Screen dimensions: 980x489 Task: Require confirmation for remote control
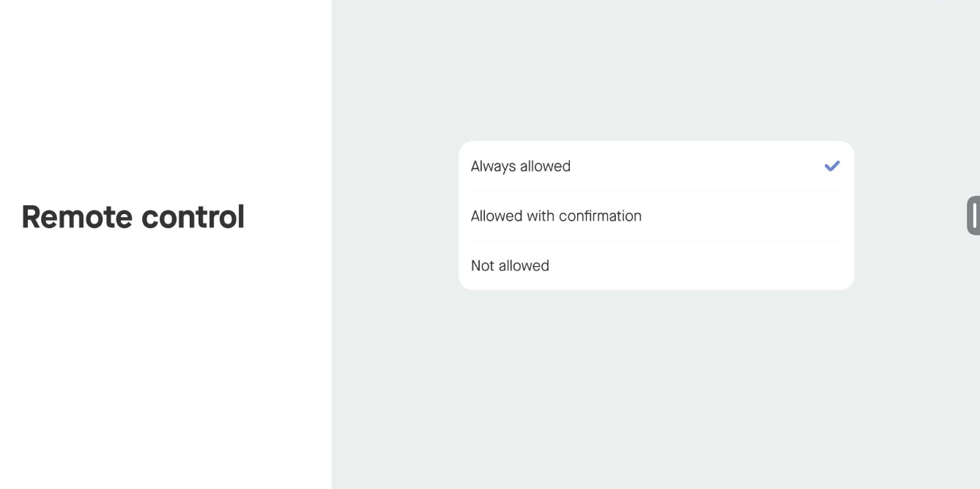pos(656,216)
